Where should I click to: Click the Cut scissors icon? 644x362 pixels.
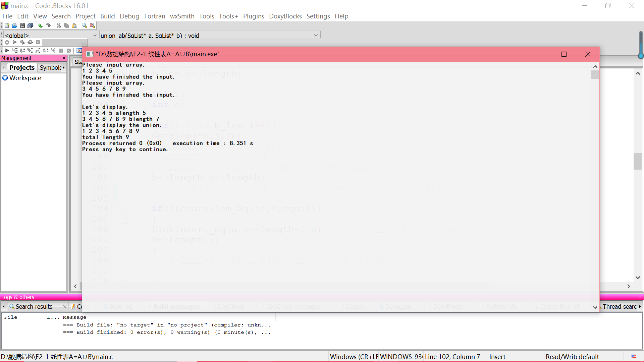[x=59, y=25]
